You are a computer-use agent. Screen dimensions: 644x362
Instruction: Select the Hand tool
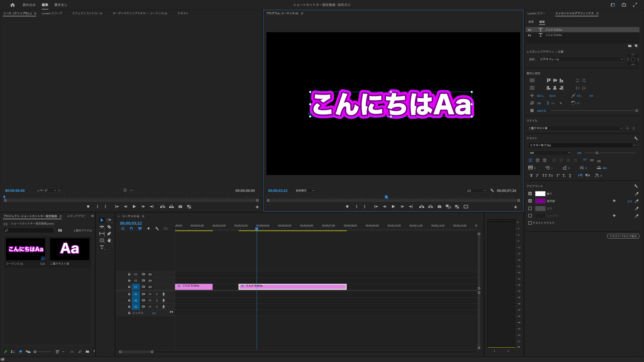pos(109,240)
